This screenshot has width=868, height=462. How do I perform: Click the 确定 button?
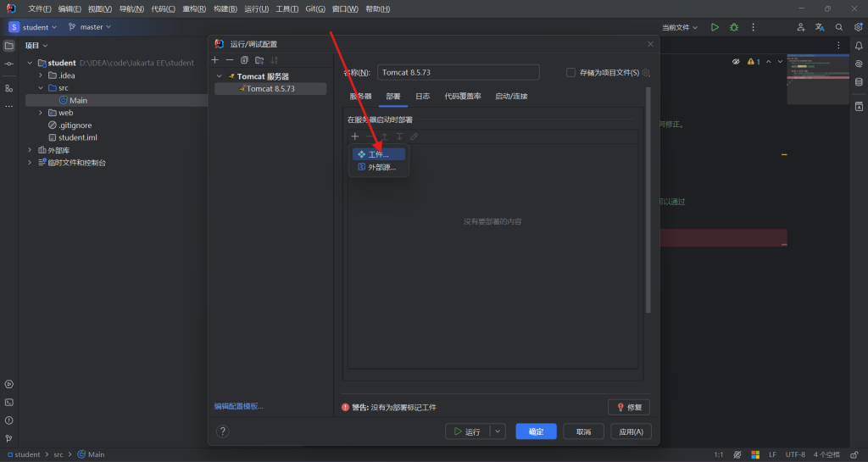coord(536,431)
